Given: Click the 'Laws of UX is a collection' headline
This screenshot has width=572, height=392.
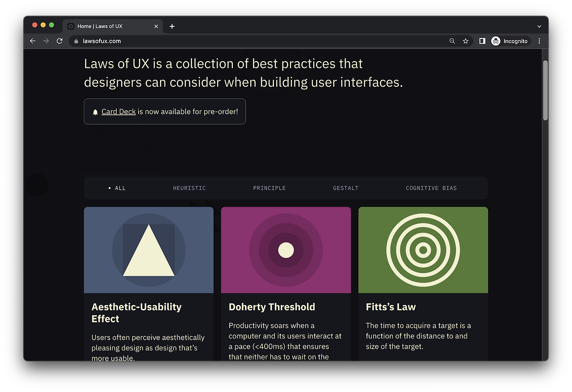Looking at the screenshot, I should (x=244, y=73).
